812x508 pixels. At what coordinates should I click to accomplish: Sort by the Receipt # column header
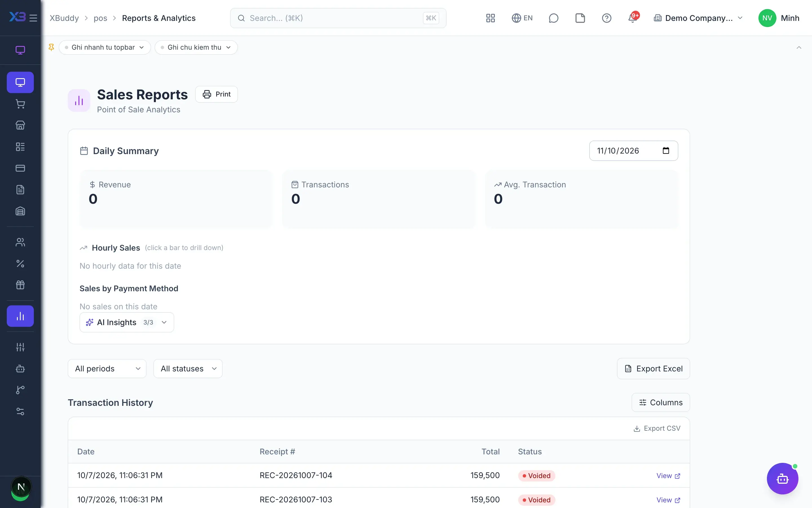(x=277, y=452)
